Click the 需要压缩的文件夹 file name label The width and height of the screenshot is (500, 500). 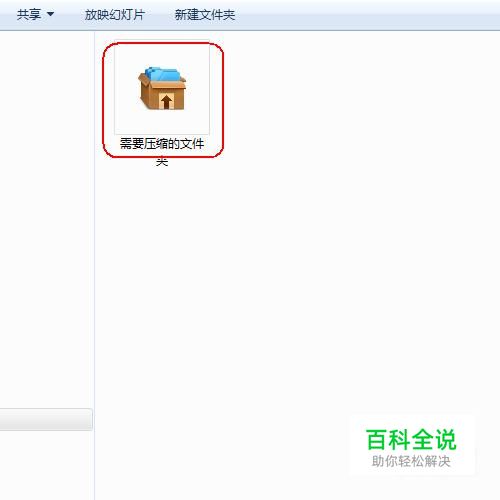162,152
